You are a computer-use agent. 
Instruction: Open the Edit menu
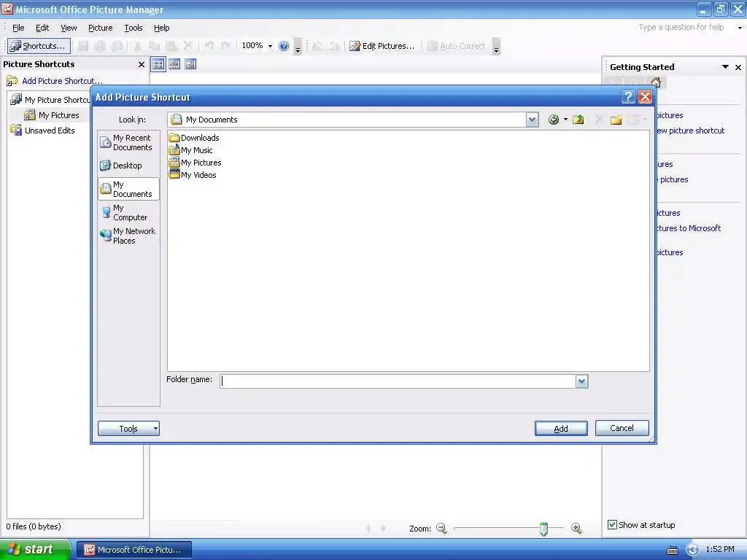42,28
